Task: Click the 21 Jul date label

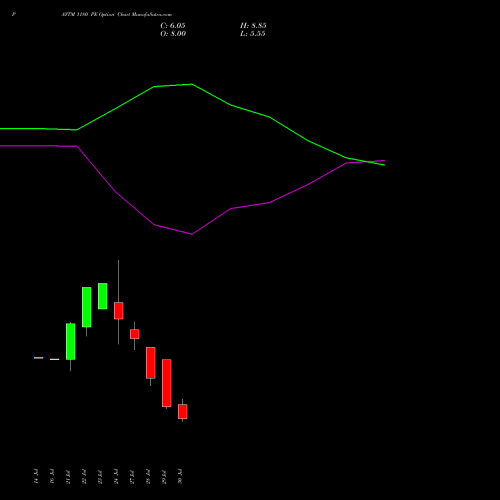Action: tap(68, 476)
